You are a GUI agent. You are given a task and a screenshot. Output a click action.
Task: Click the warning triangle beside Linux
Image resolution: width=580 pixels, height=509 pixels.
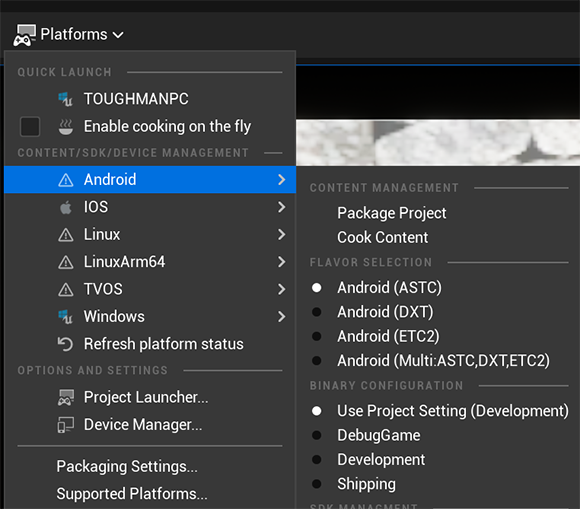pos(66,235)
